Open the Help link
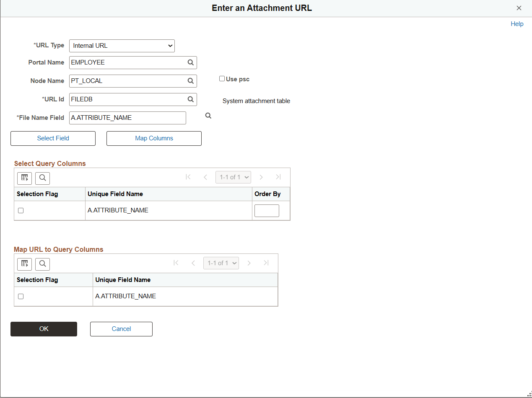 click(517, 24)
